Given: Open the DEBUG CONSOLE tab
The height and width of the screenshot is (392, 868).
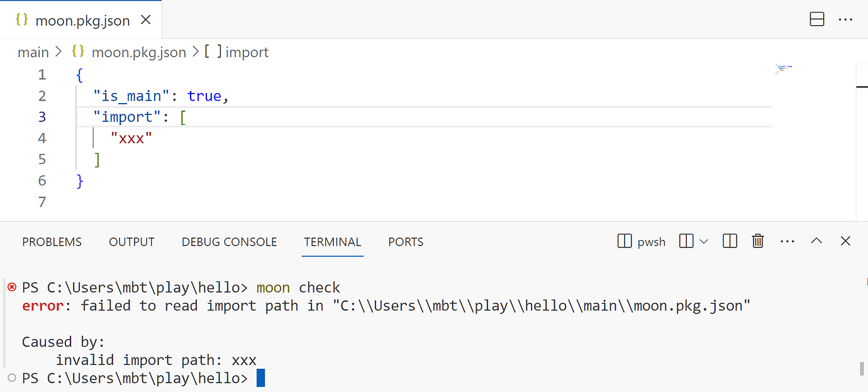Looking at the screenshot, I should pos(229,242).
